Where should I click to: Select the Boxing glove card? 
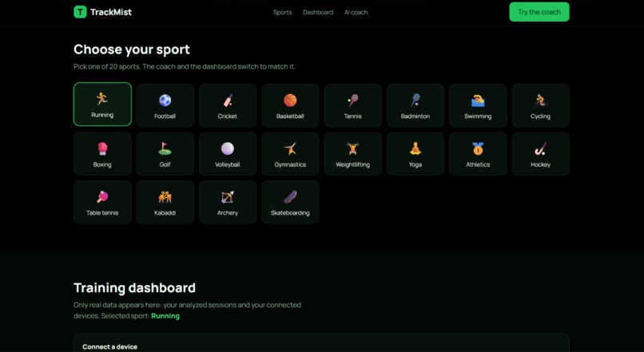[103, 154]
